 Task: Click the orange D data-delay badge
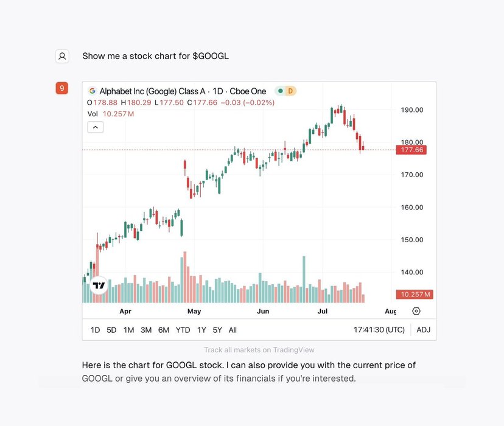click(290, 91)
